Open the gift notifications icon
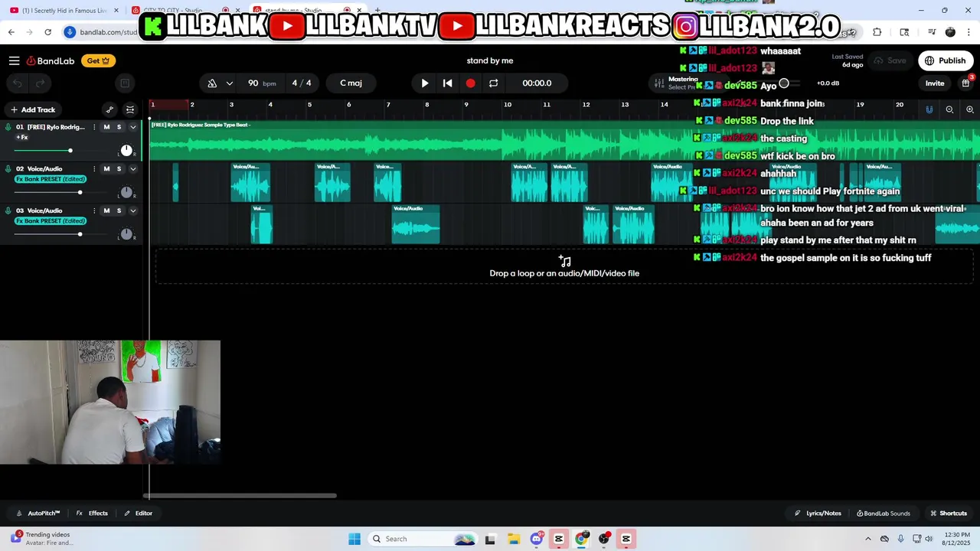This screenshot has height=551, width=980. tap(965, 83)
